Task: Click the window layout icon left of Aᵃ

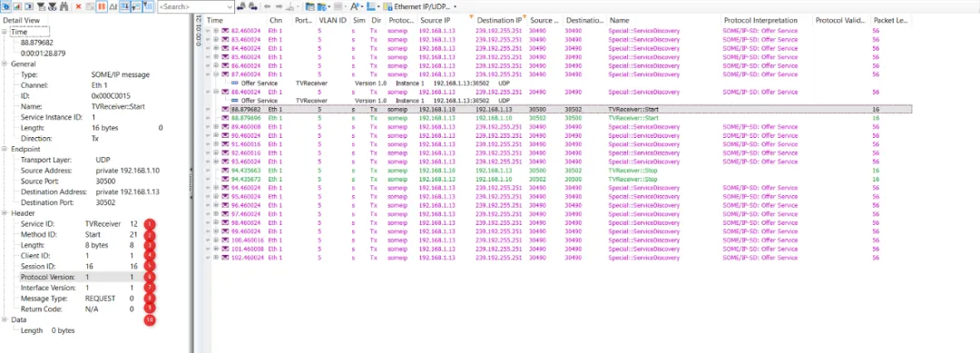Action: pos(310,6)
